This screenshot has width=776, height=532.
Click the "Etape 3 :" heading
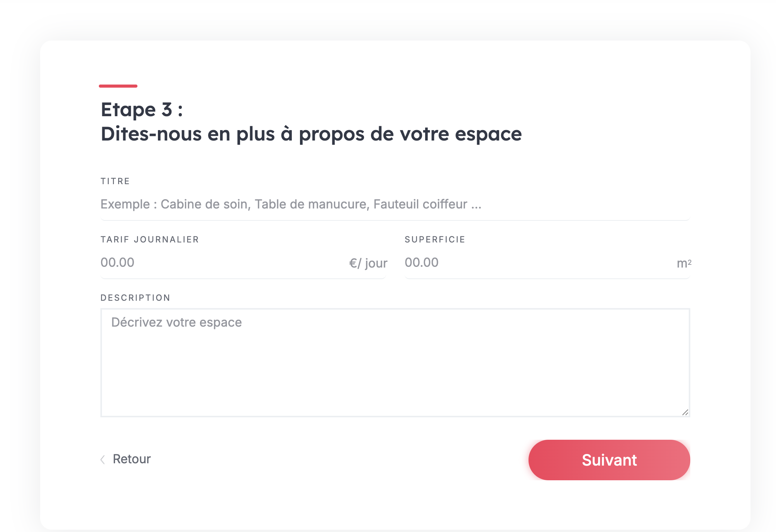(x=142, y=110)
